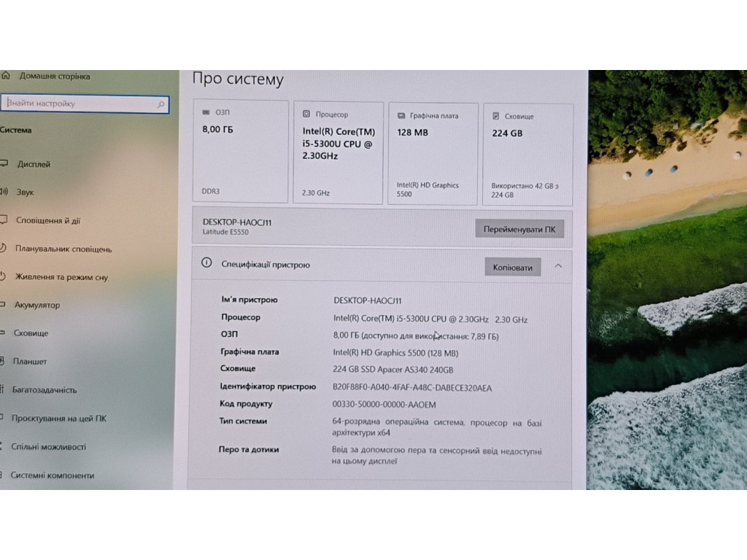Click the Дисплей monitor icon in sidebar
Screen dimensions: 747x560
(3, 164)
